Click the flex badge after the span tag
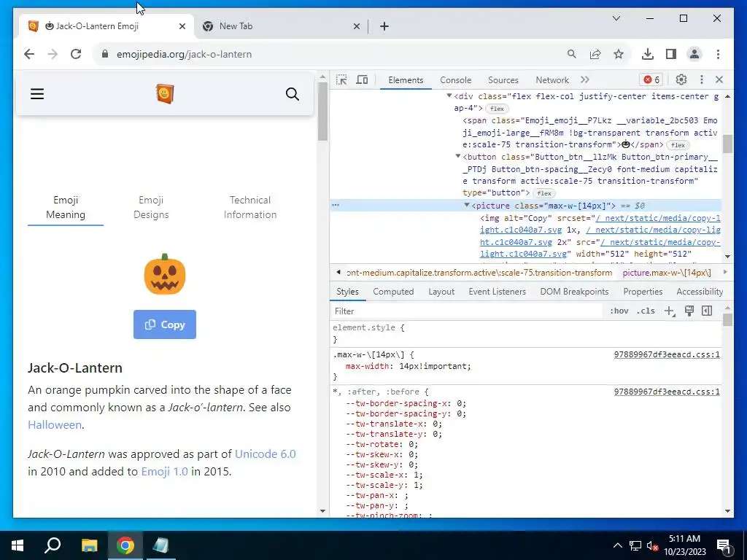 (x=678, y=145)
